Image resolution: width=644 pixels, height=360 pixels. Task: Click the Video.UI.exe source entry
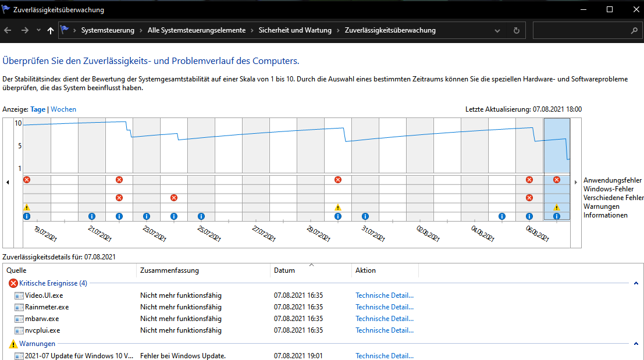pos(44,295)
